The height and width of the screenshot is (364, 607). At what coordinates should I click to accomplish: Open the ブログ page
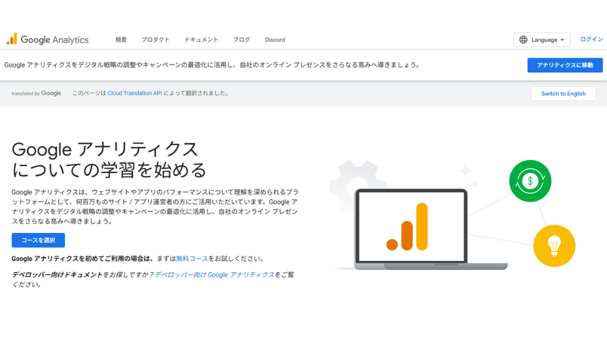point(241,39)
